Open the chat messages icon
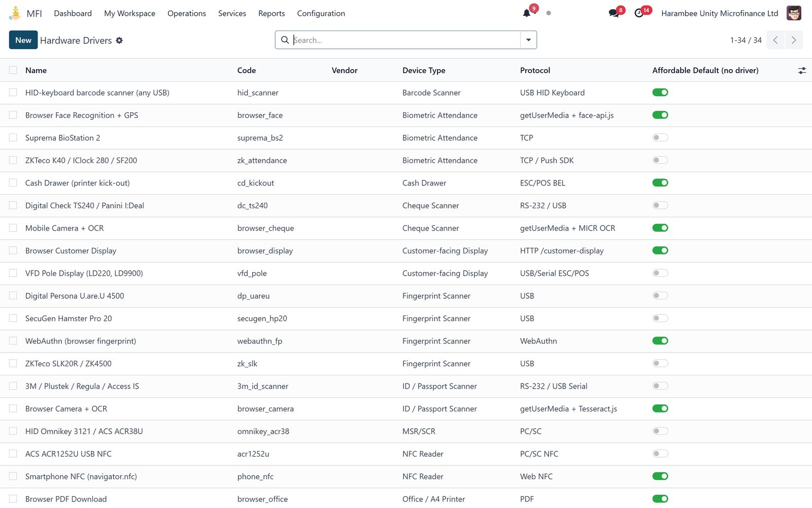The width and height of the screenshot is (812, 508). click(614, 13)
